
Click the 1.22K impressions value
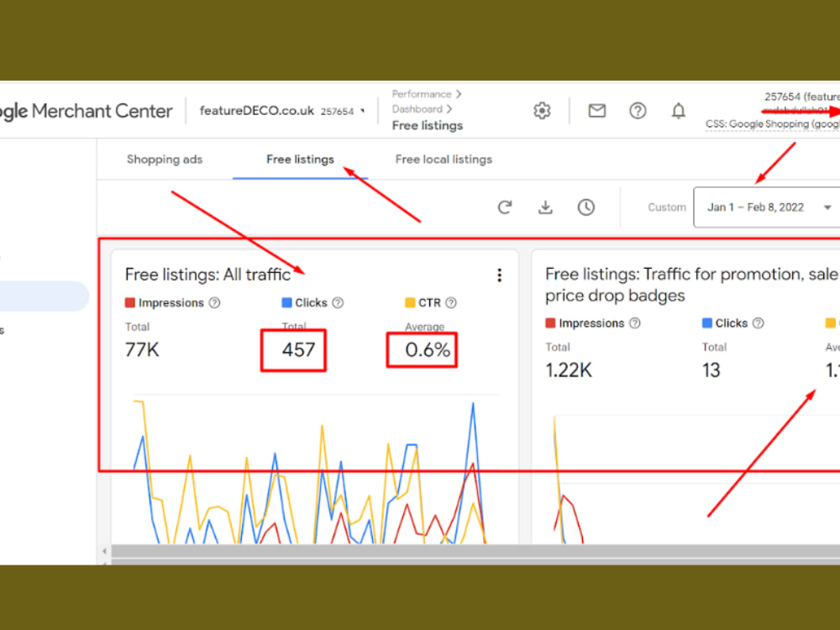[569, 370]
